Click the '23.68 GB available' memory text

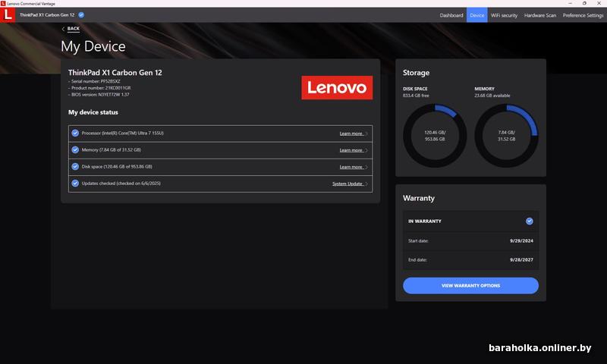point(492,96)
